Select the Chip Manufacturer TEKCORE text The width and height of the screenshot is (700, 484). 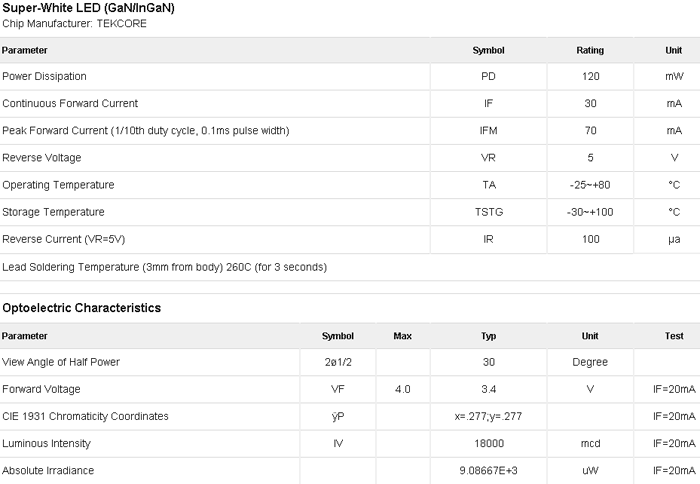click(x=75, y=24)
